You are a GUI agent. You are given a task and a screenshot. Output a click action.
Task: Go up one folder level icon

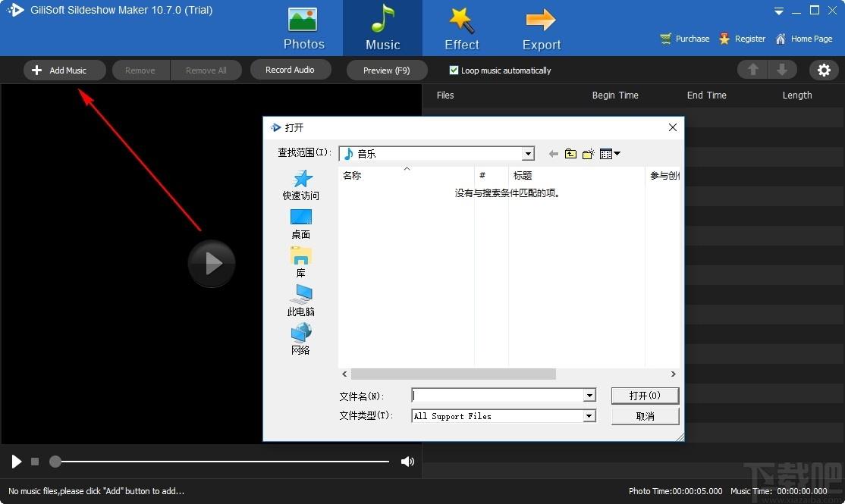click(x=570, y=154)
